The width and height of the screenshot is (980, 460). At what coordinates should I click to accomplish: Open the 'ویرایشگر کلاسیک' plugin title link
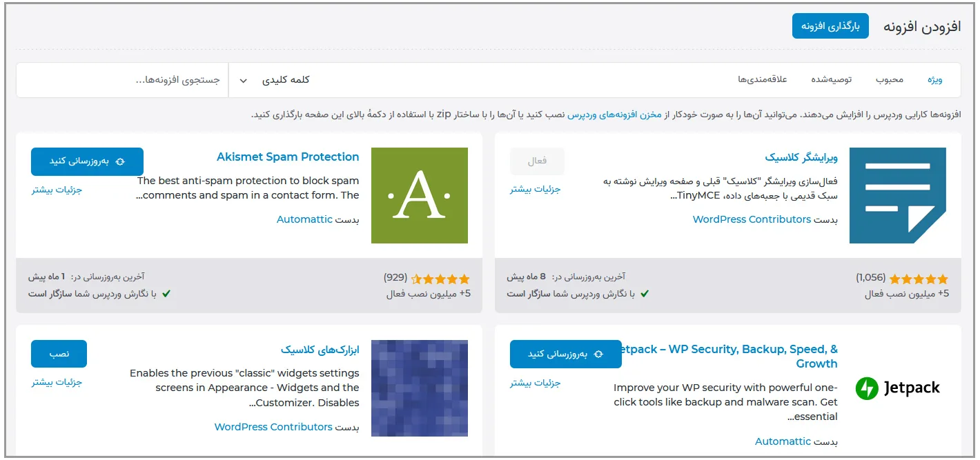(x=801, y=157)
